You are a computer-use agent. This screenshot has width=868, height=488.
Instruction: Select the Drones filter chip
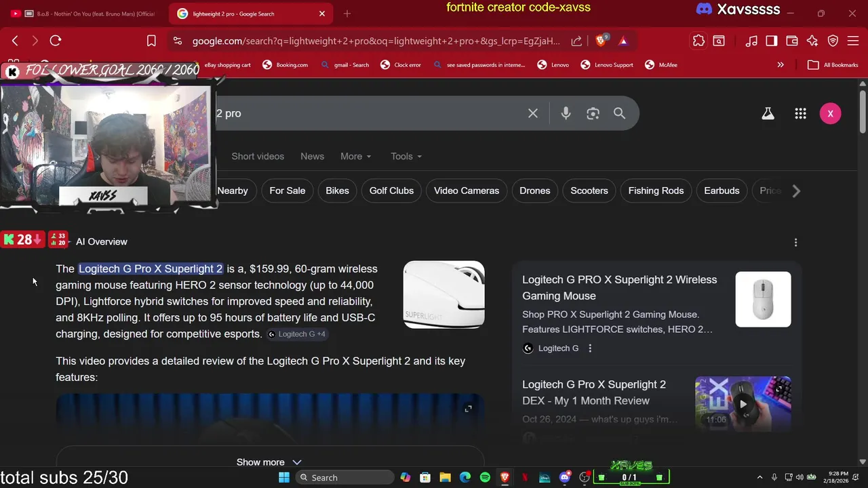click(535, 190)
